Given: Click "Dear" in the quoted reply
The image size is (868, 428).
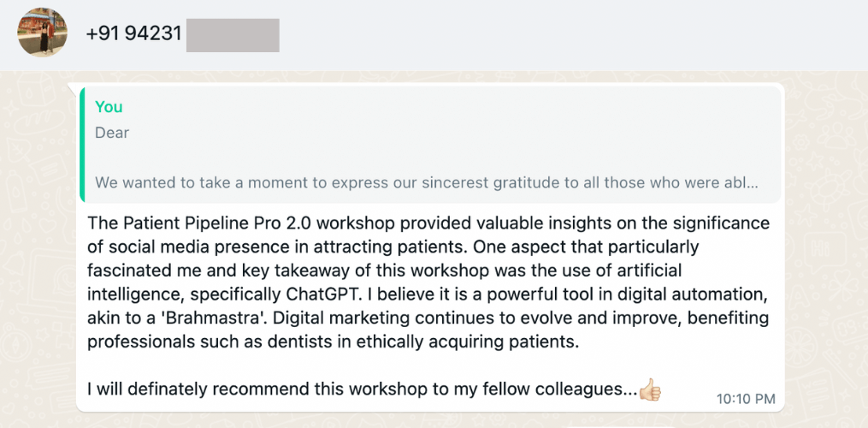Looking at the screenshot, I should point(112,133).
